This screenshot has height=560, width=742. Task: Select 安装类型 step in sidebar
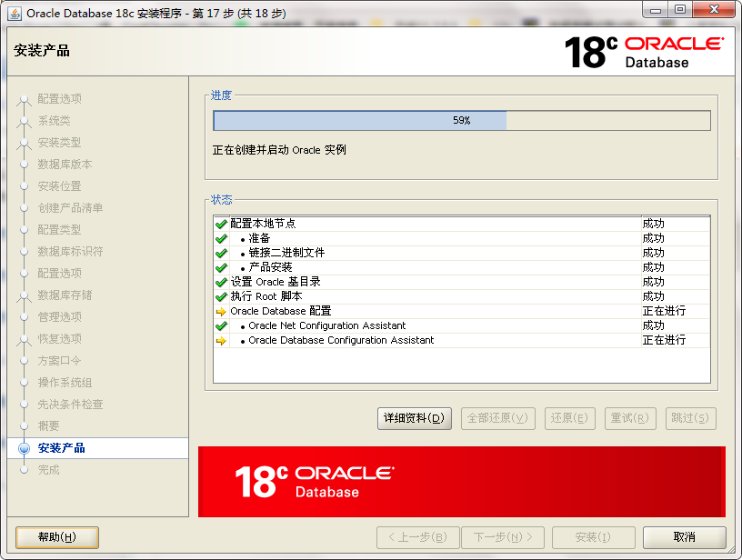[x=60, y=143]
